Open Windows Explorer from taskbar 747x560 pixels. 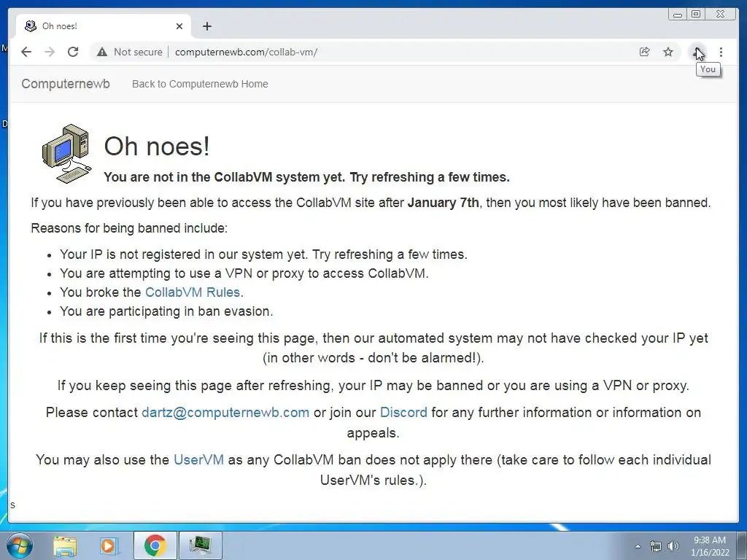pos(65,545)
